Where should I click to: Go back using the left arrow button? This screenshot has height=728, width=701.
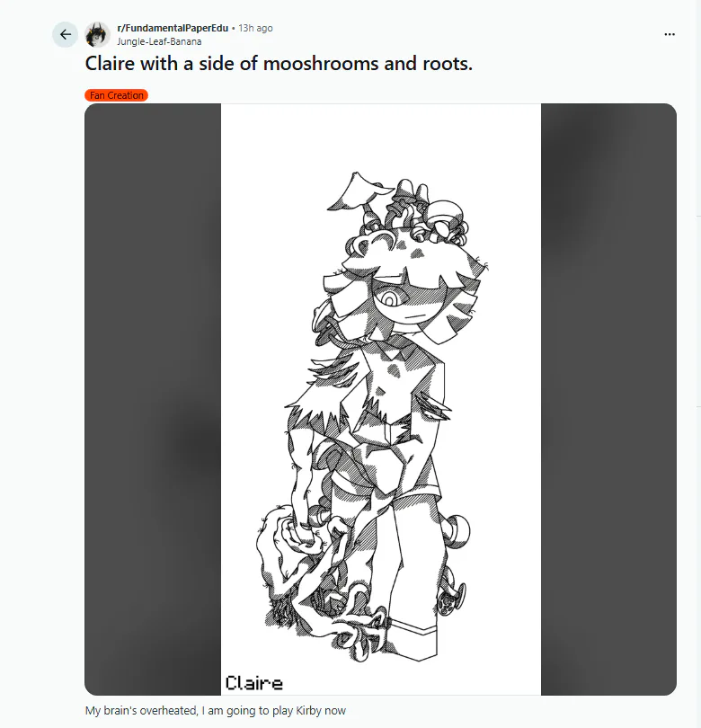pyautogui.click(x=65, y=34)
